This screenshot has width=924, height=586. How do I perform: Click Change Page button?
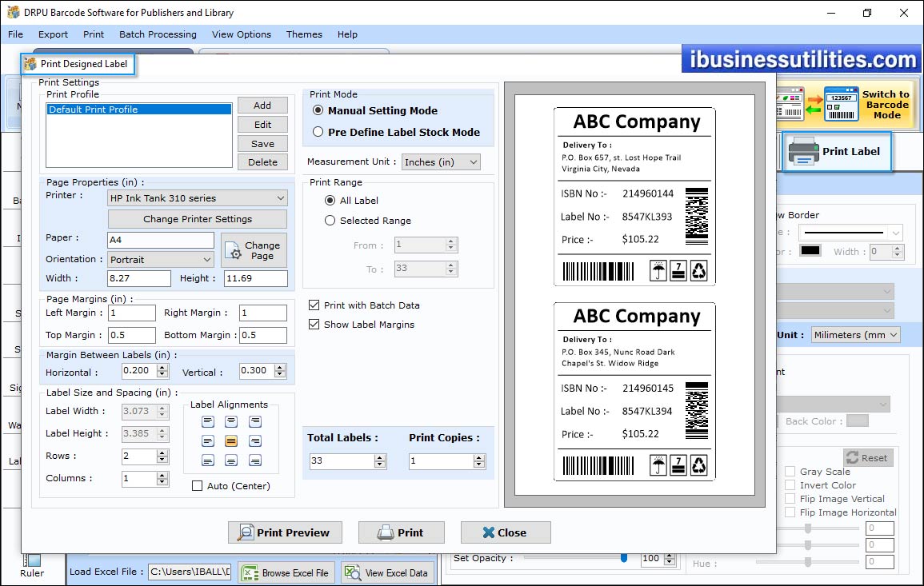click(x=254, y=250)
